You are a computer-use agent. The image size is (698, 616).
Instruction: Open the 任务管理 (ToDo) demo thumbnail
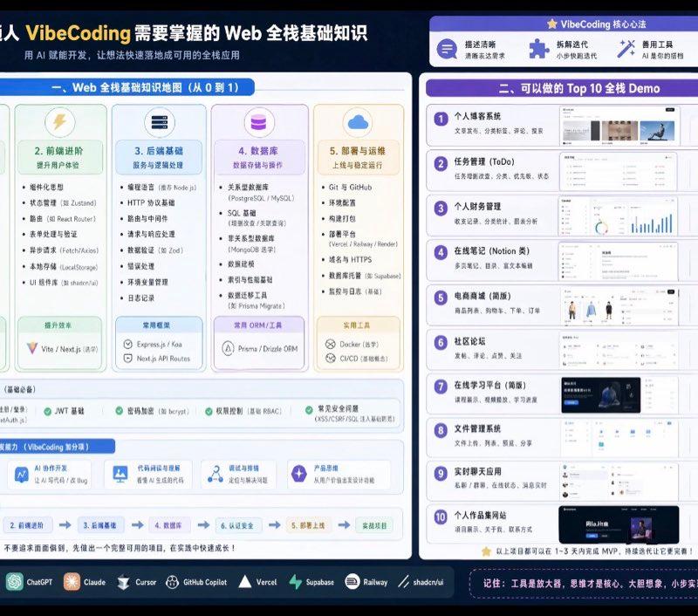(619, 171)
